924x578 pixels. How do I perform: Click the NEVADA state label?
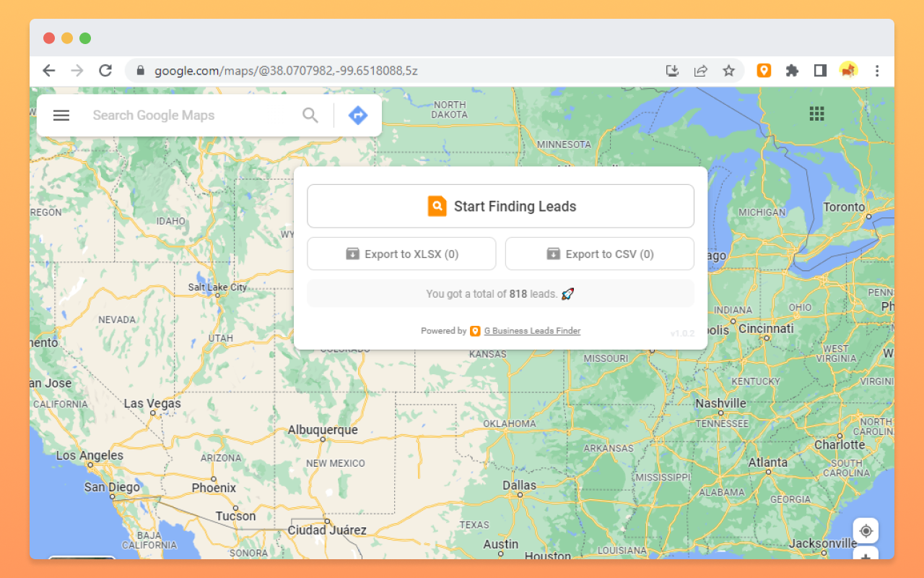coord(117,319)
